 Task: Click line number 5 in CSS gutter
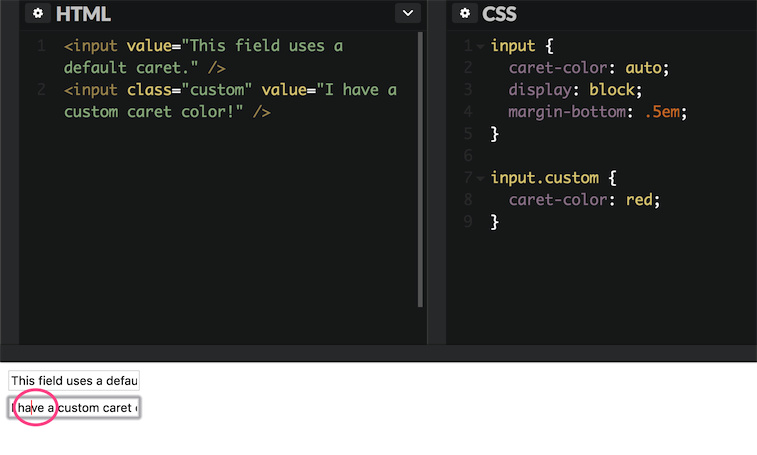coord(467,134)
